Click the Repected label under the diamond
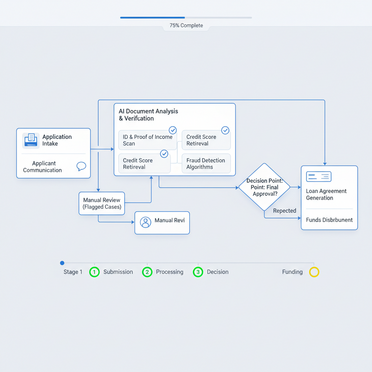Image resolution: width=372 pixels, height=372 pixels. pos(284,211)
